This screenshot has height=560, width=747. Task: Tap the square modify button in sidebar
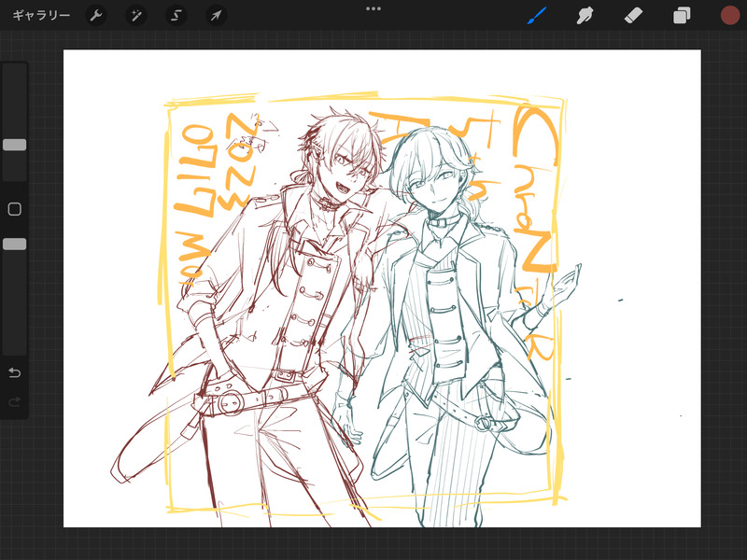tap(15, 209)
